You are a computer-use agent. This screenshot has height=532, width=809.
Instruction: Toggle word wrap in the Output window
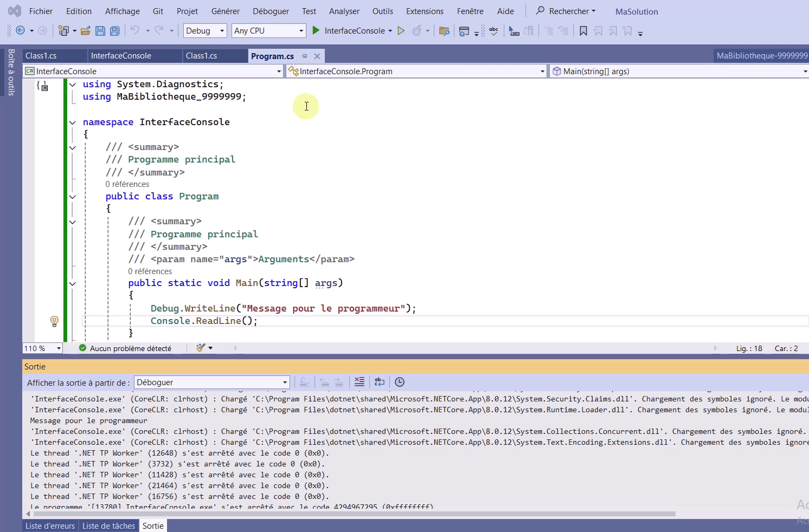click(379, 382)
